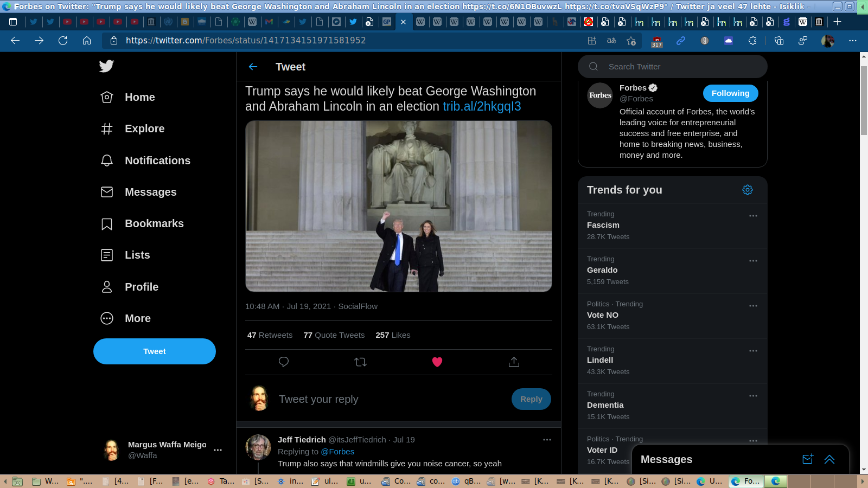Open the trib.al/2hkgqI3 link
This screenshot has width=868, height=488.
482,106
